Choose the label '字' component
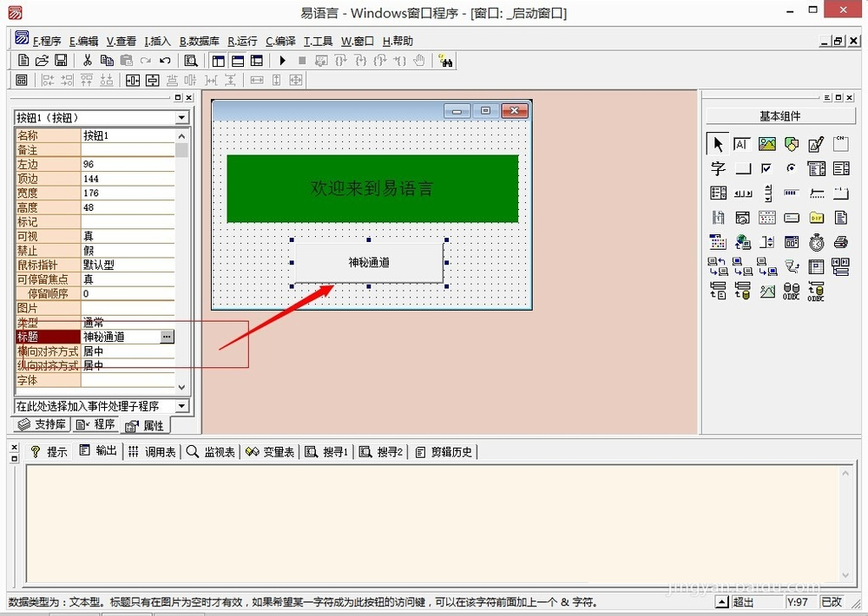The width and height of the screenshot is (868, 616). click(x=718, y=168)
